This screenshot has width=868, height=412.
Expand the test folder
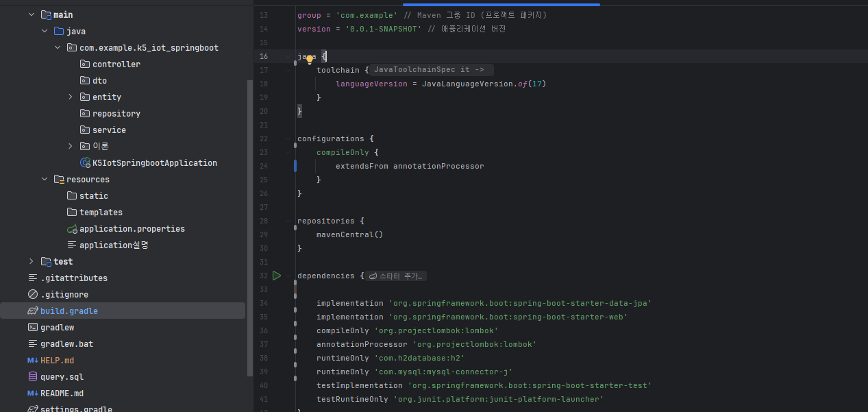click(x=32, y=262)
